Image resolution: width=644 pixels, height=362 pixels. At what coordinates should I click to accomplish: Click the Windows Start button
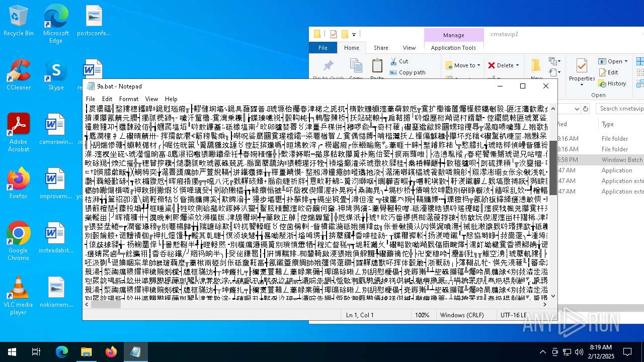click(12, 352)
